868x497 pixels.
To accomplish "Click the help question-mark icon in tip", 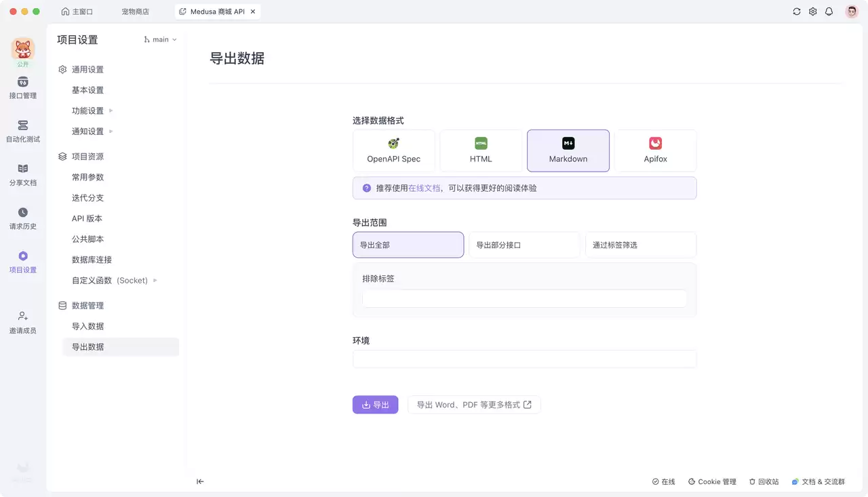I will pos(367,188).
